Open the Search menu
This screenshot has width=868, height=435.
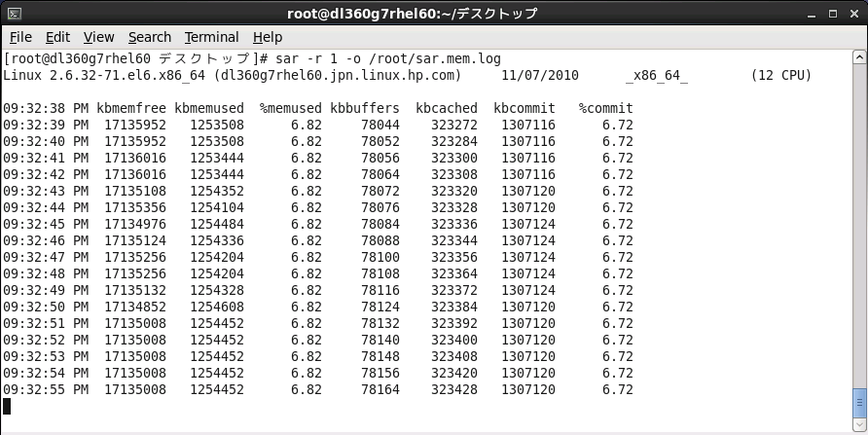(x=150, y=37)
